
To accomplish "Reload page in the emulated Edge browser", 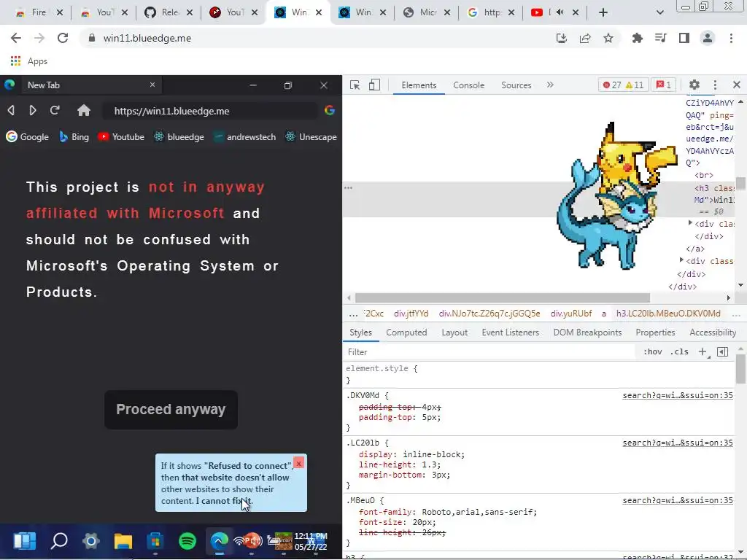I will click(x=55, y=111).
